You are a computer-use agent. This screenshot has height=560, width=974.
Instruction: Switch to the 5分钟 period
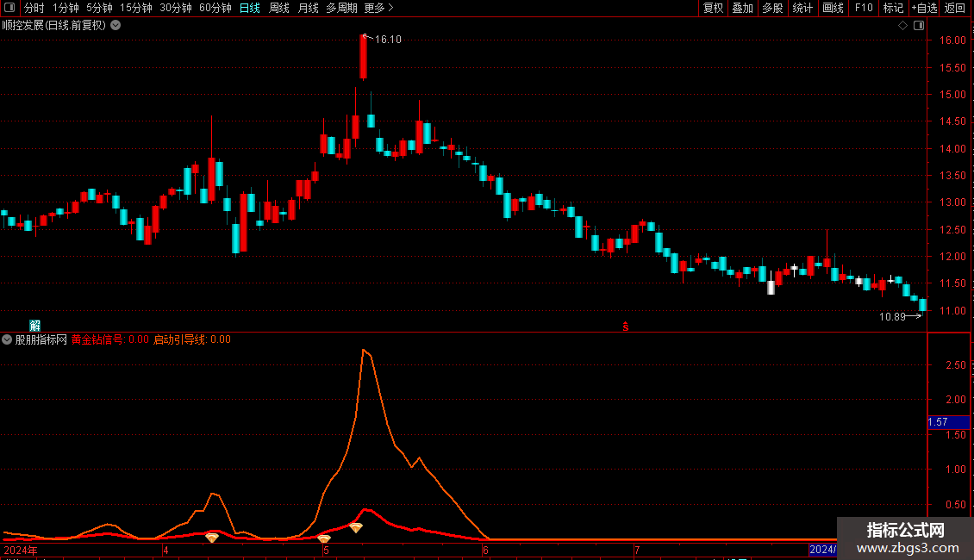(x=99, y=8)
